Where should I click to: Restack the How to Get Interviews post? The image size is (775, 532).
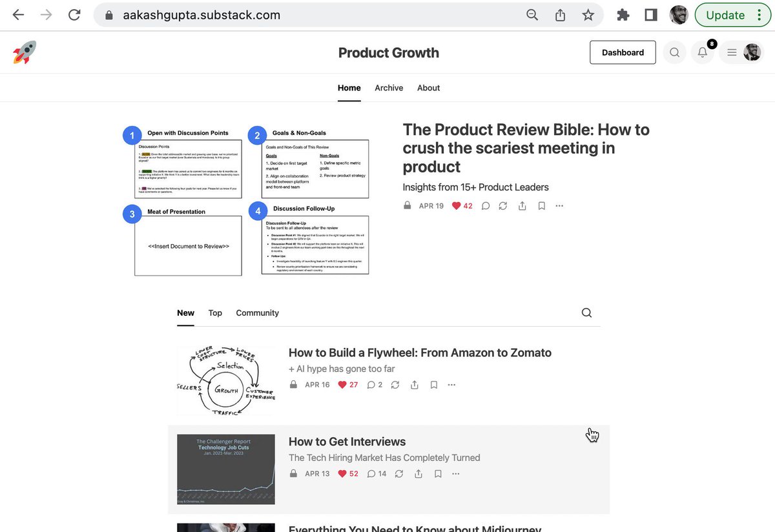click(399, 474)
